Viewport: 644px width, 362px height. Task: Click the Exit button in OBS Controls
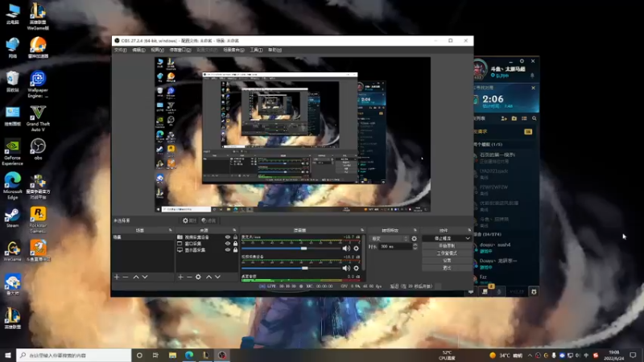447,268
